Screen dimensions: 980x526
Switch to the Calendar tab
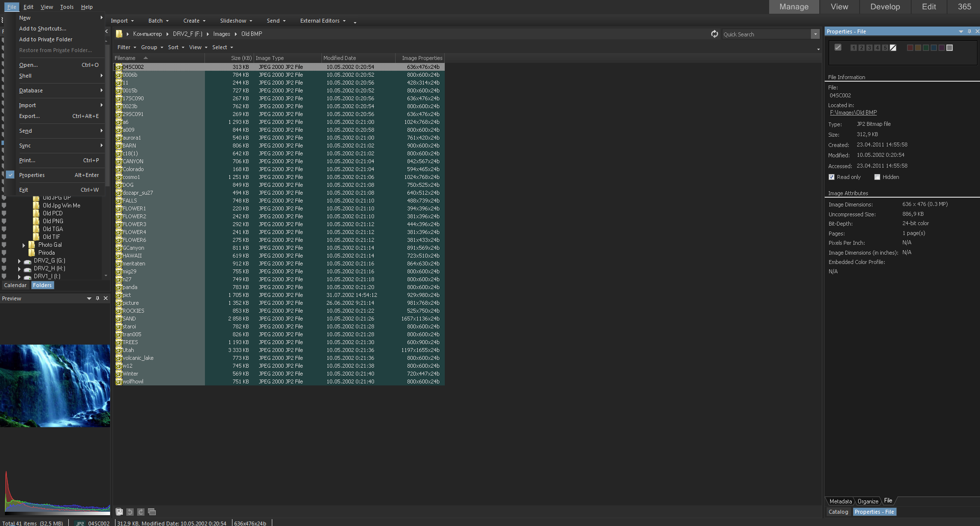click(15, 285)
